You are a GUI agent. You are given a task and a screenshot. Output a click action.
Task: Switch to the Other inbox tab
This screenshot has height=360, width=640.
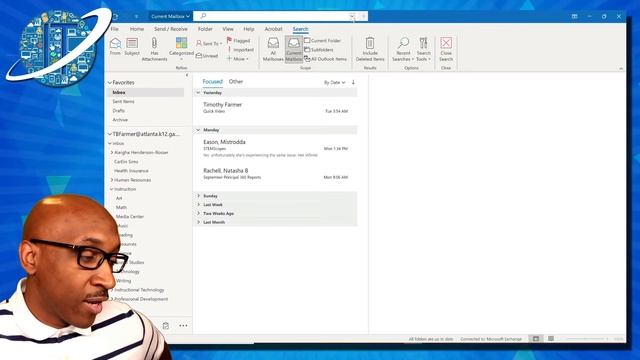(236, 82)
